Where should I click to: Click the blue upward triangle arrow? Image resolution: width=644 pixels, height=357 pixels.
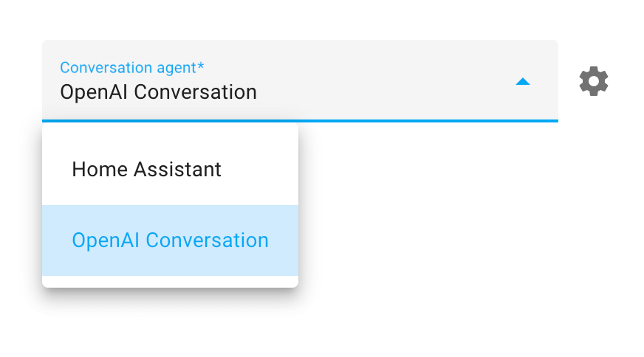522,82
